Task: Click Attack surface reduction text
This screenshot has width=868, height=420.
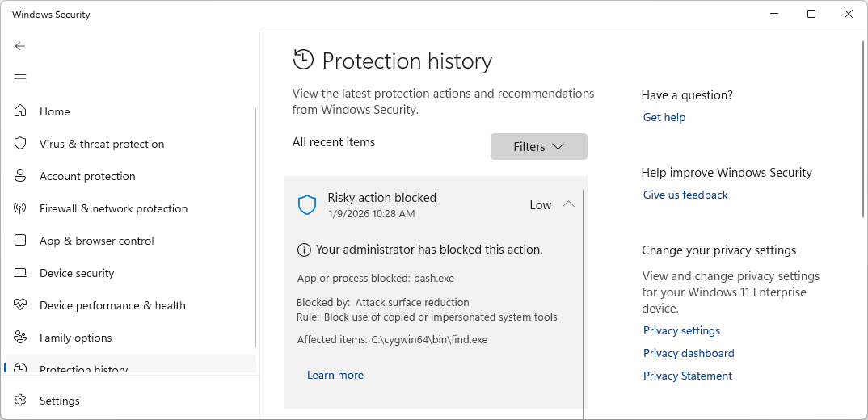Action: tap(412, 303)
